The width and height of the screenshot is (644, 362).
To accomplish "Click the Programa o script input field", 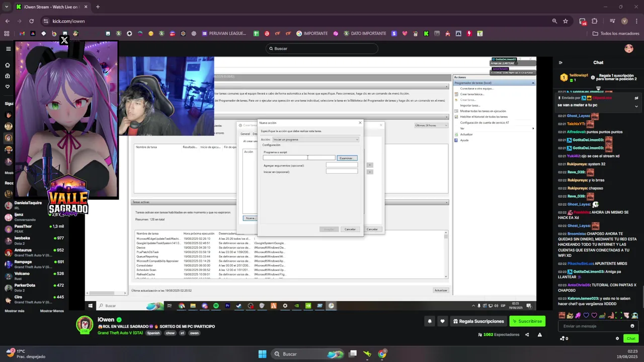I will pos(299,158).
